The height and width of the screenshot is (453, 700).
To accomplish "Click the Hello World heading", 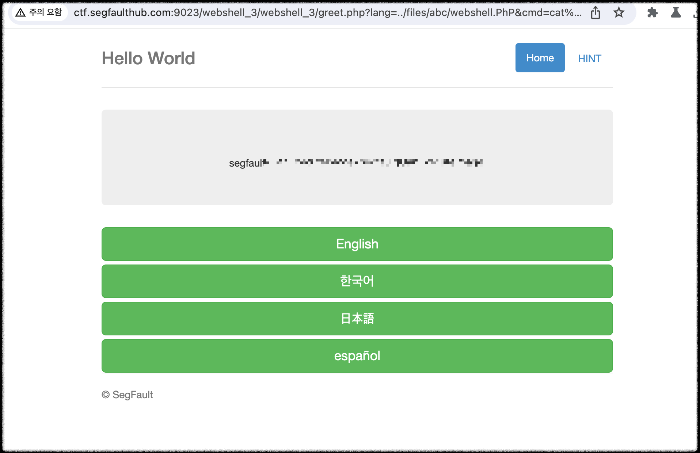I will 148,58.
